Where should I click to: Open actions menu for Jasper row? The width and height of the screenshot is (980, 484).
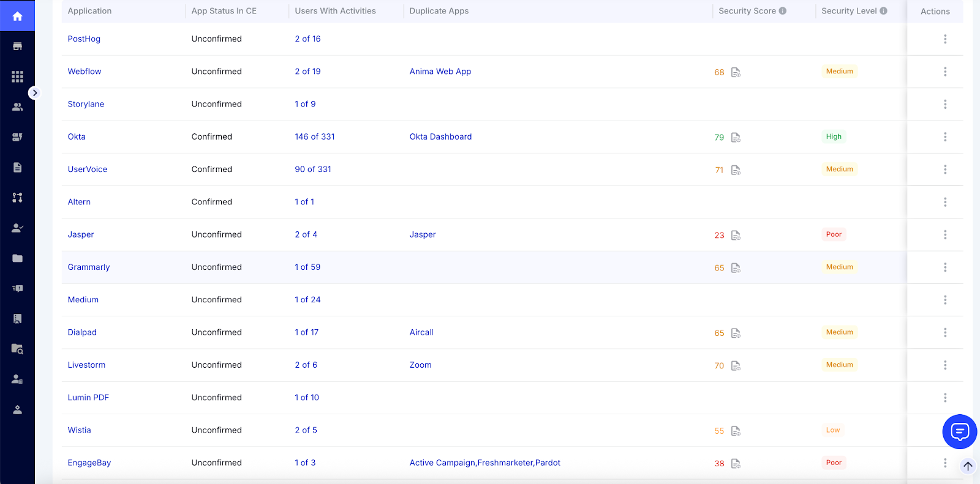click(945, 234)
